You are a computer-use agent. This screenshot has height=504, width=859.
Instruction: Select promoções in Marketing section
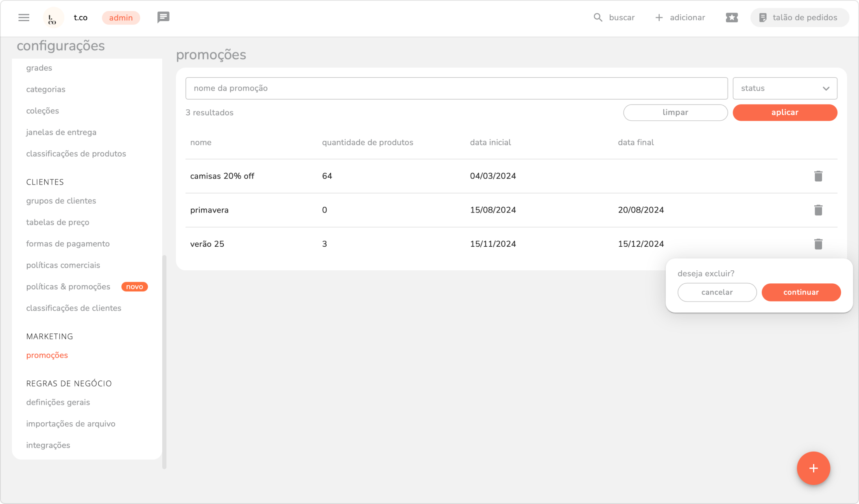47,355
